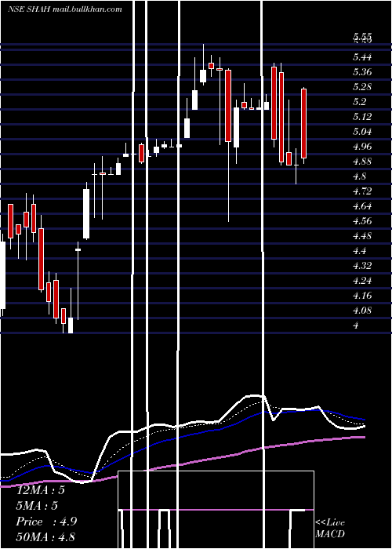Click the NSE SHAH mail.bullkhan.com title text

(65, 9)
